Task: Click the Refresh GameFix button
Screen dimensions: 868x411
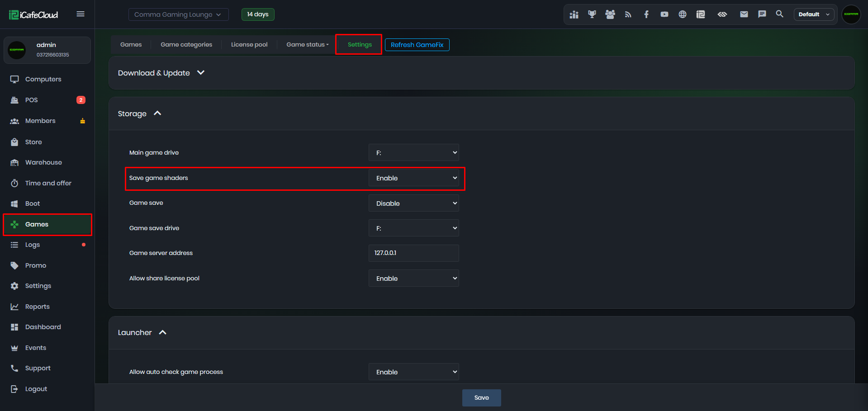Action: [417, 45]
